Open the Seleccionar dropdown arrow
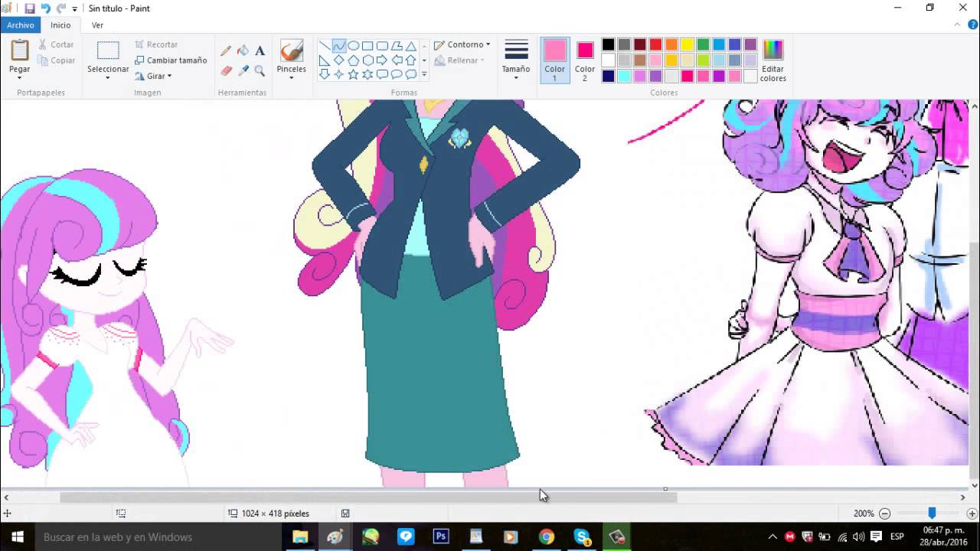Viewport: 980px width, 551px height. coord(108,77)
